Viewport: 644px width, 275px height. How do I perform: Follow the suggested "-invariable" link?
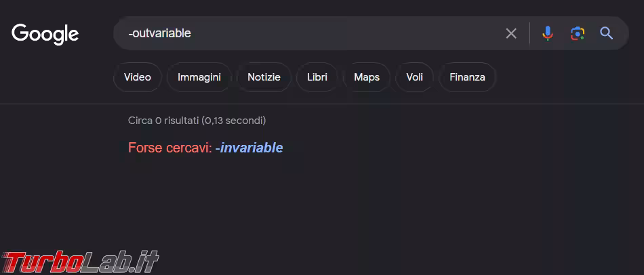249,148
